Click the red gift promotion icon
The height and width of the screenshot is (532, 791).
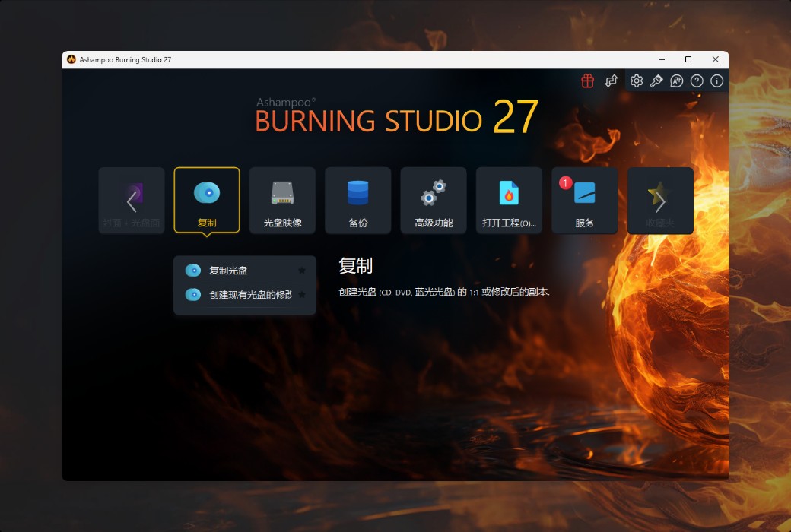(587, 81)
